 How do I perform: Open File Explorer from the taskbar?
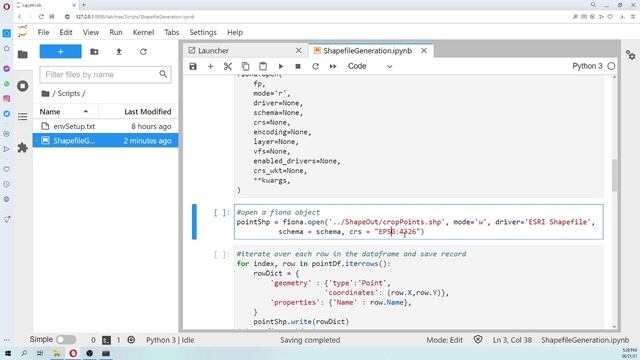(57, 353)
